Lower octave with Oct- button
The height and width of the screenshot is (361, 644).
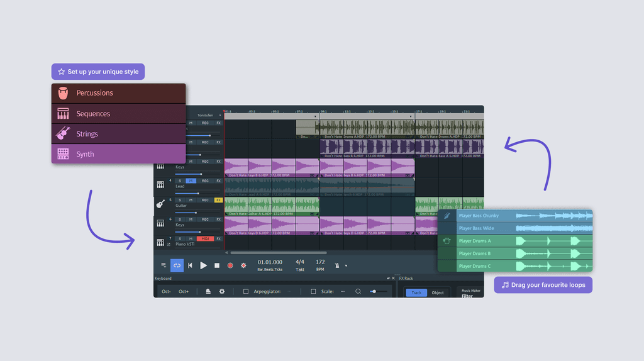point(166,291)
